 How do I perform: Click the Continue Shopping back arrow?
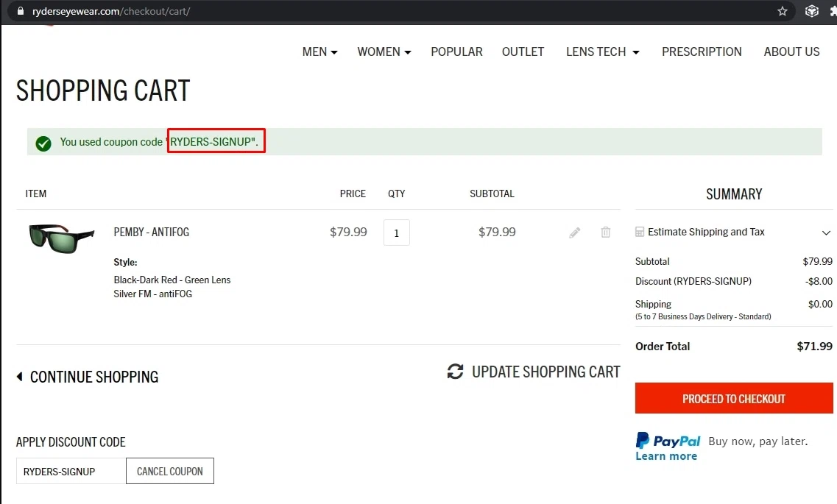click(x=20, y=377)
